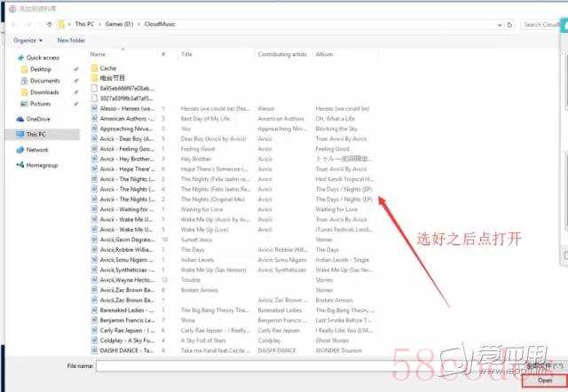Refresh the CloudMusic folder view
The height and width of the screenshot is (392, 568).
coord(509,25)
